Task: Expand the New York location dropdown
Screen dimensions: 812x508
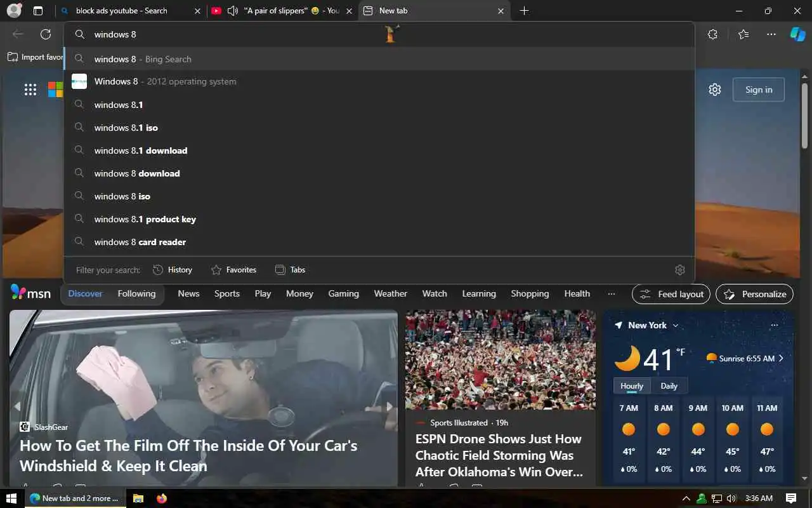Action: click(676, 325)
